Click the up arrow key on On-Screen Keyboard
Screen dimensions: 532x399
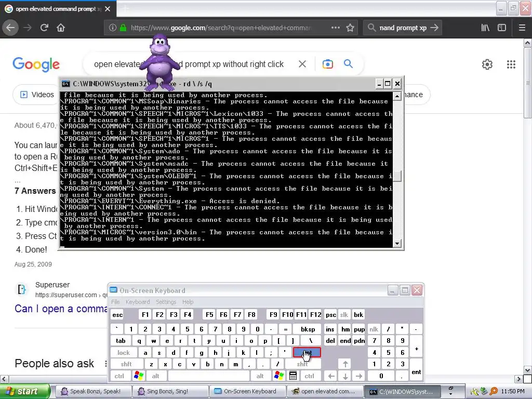(345, 364)
